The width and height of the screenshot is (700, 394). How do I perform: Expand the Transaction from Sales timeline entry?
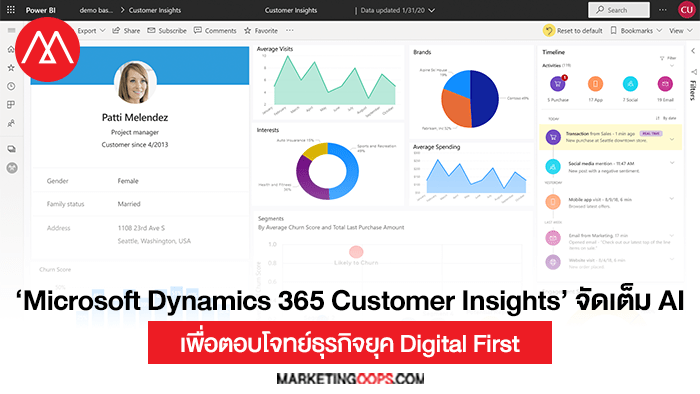click(x=672, y=139)
